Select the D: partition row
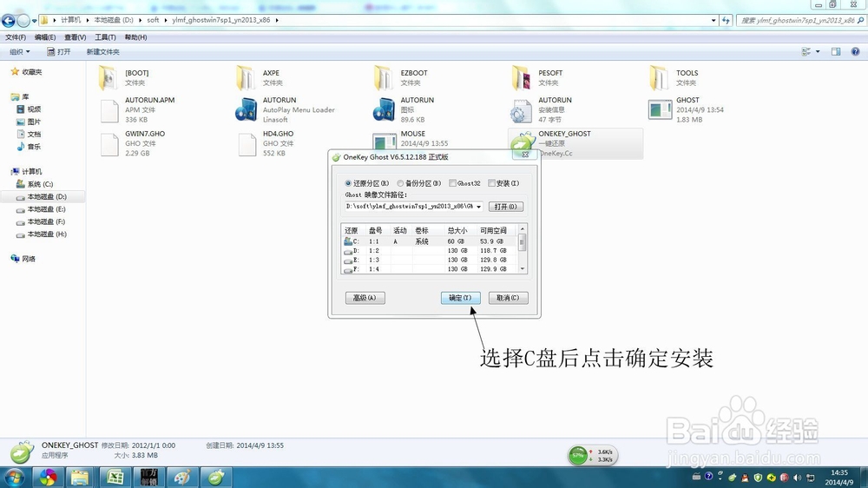The height and width of the screenshot is (488, 868). tap(431, 251)
